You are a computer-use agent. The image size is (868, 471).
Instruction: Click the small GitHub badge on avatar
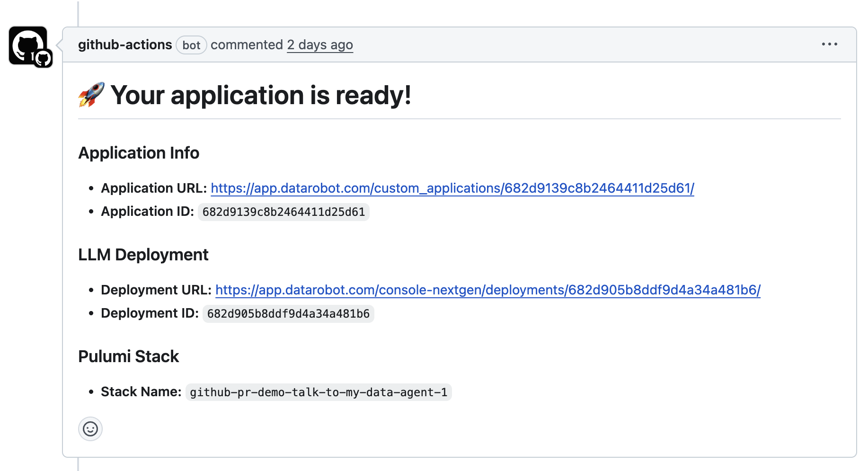(43, 59)
